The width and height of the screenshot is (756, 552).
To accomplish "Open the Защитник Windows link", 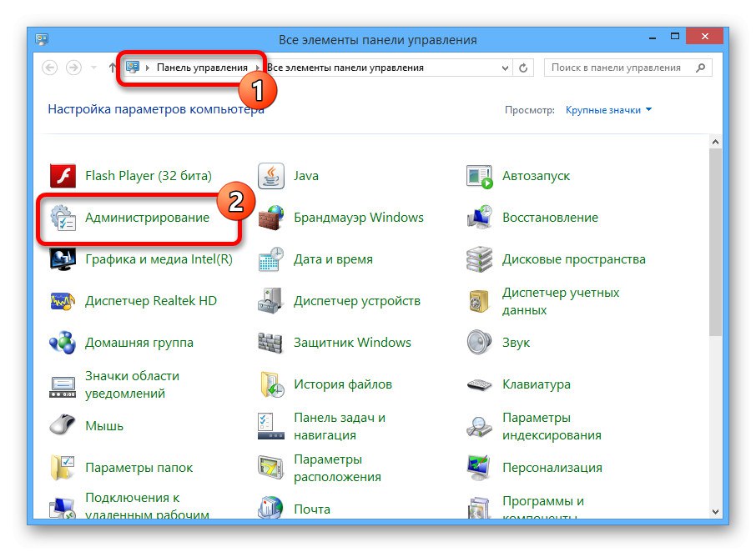I will pyautogui.click(x=352, y=343).
